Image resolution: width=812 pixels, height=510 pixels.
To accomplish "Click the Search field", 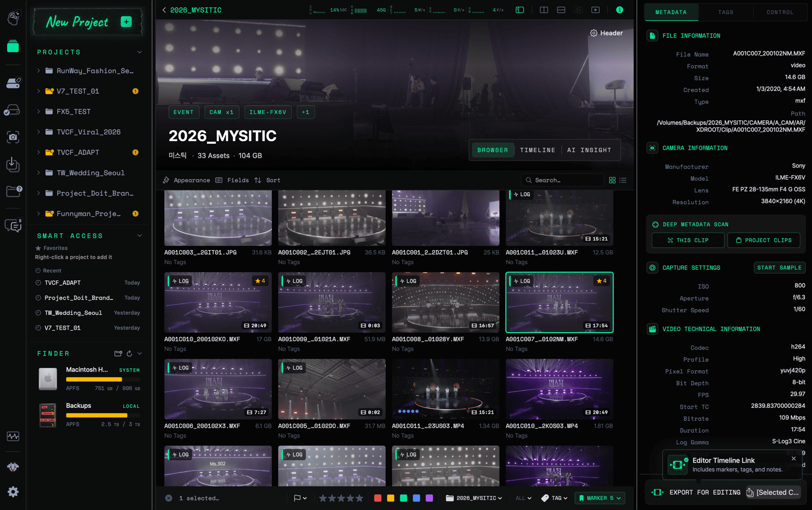I will pyautogui.click(x=562, y=180).
